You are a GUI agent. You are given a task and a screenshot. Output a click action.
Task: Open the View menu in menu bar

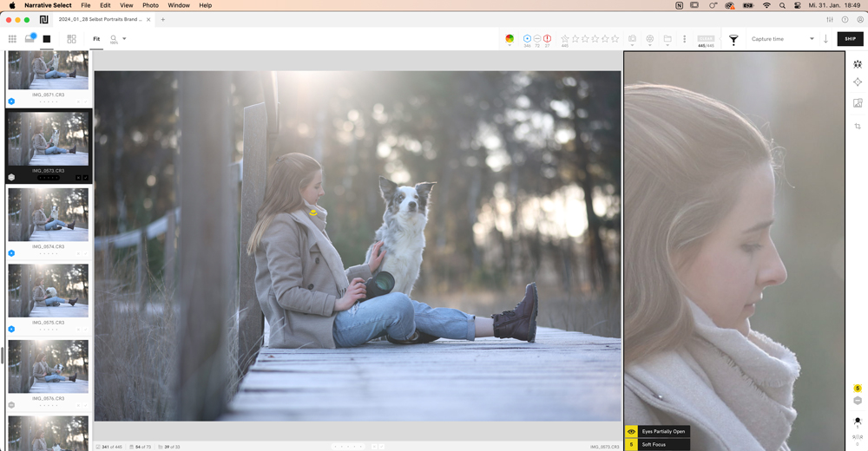pos(126,5)
